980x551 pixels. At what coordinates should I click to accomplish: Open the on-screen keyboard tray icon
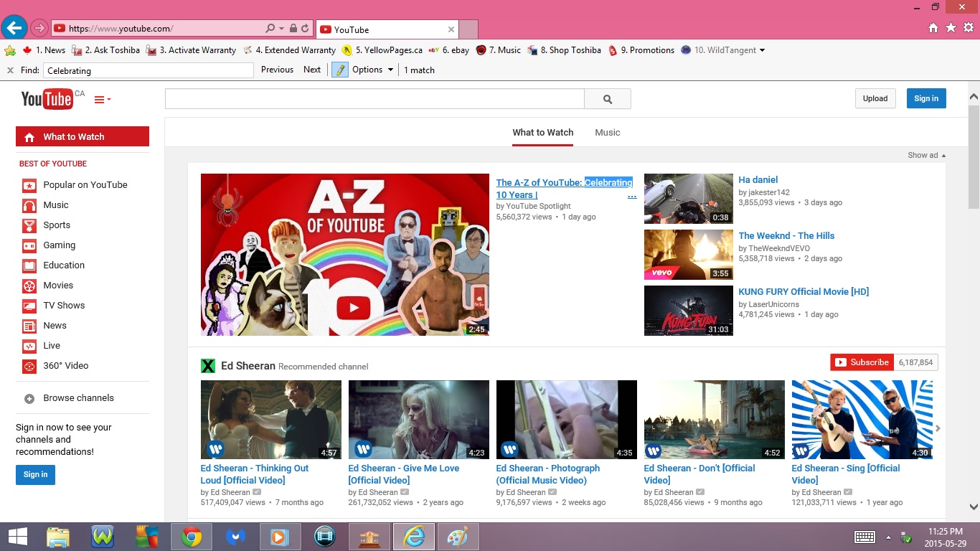click(864, 537)
